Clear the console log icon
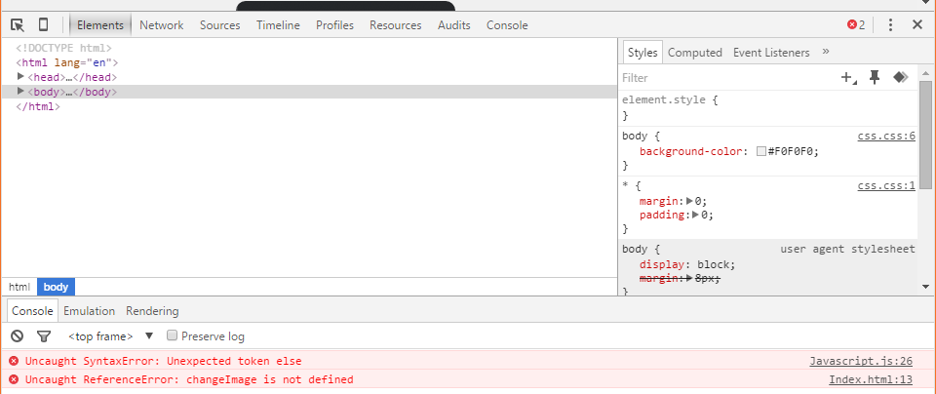The width and height of the screenshot is (936, 394). click(x=17, y=336)
